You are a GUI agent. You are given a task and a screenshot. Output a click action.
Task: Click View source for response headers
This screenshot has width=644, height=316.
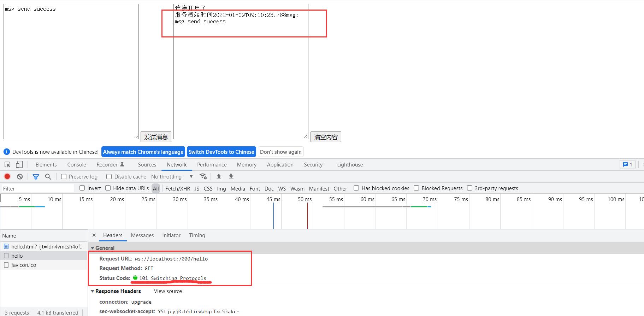[168, 291]
